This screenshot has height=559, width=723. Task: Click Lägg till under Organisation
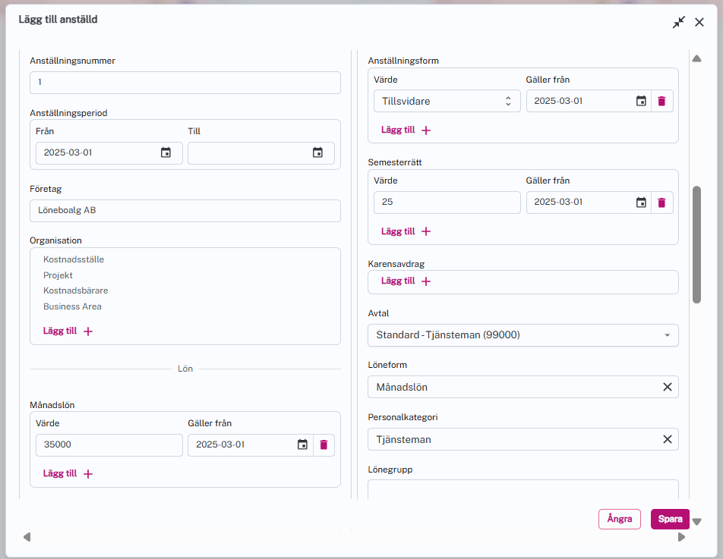click(68, 331)
